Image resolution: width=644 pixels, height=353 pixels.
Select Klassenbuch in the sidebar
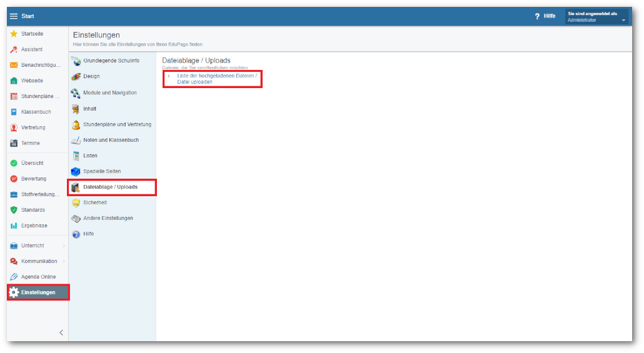coord(38,112)
